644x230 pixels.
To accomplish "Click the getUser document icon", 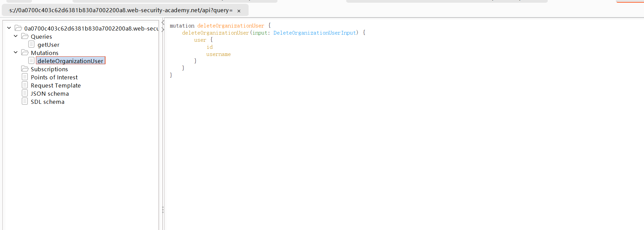I will tap(31, 44).
